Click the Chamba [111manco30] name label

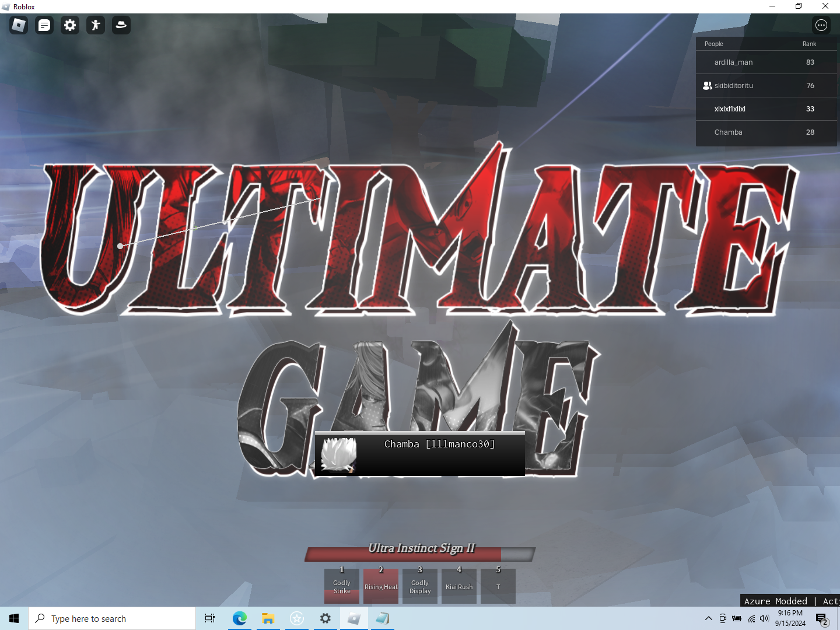coord(439,444)
